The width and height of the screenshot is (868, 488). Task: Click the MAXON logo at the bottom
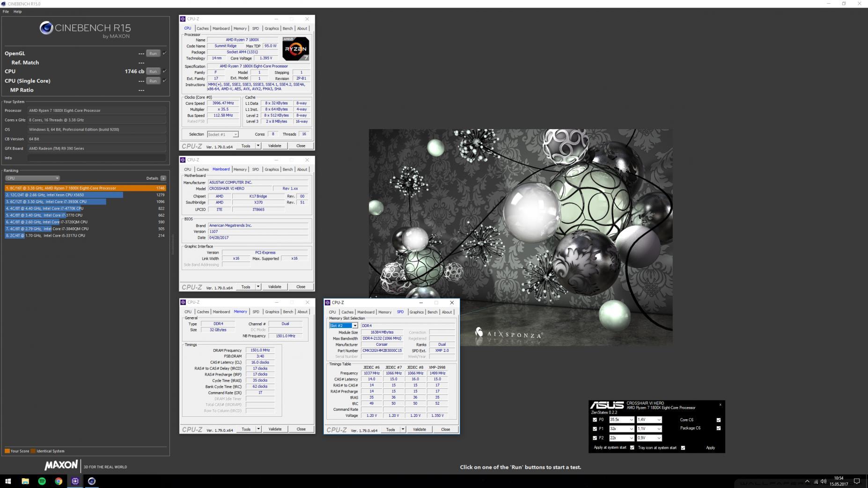(x=61, y=466)
